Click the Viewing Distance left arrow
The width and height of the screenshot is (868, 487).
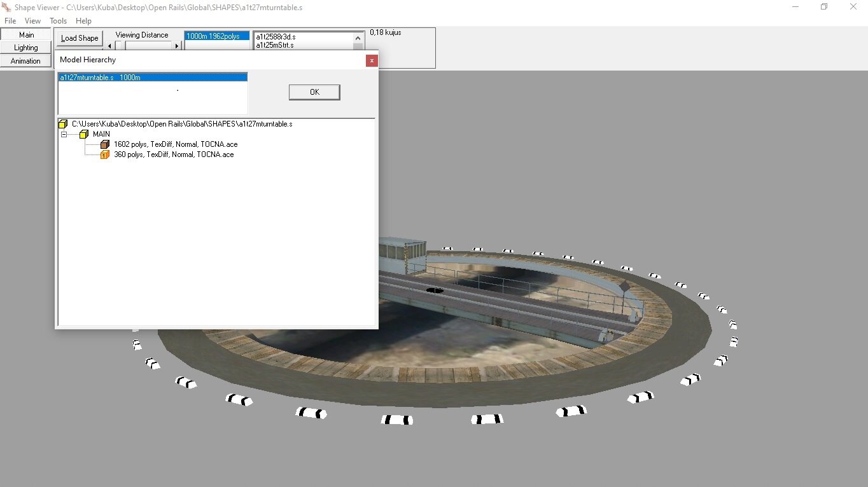109,46
